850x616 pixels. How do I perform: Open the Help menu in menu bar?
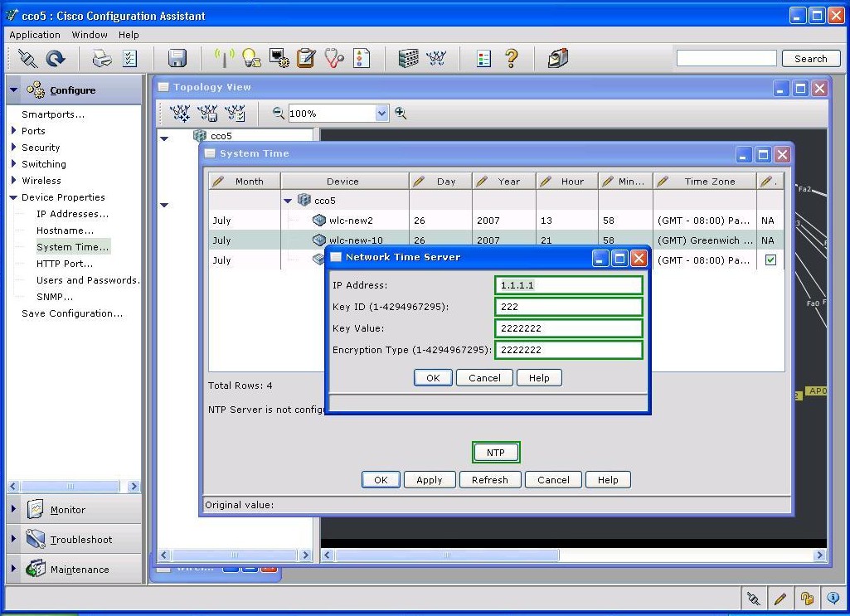[x=129, y=35]
